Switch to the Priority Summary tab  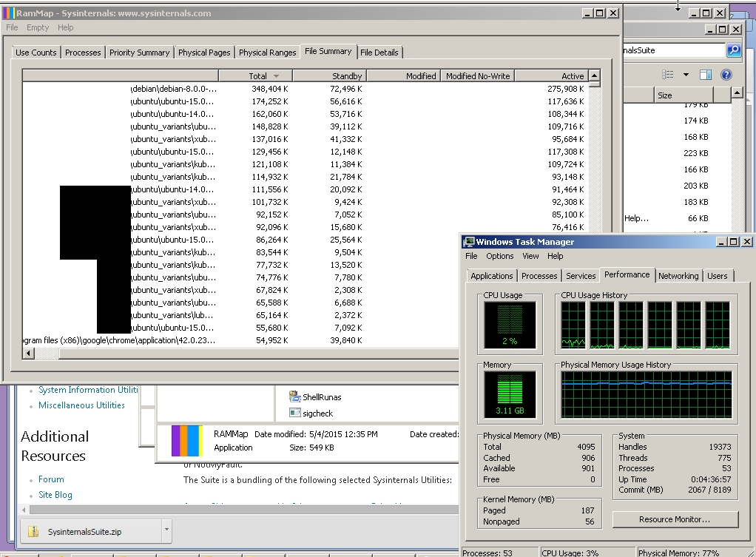pos(139,53)
